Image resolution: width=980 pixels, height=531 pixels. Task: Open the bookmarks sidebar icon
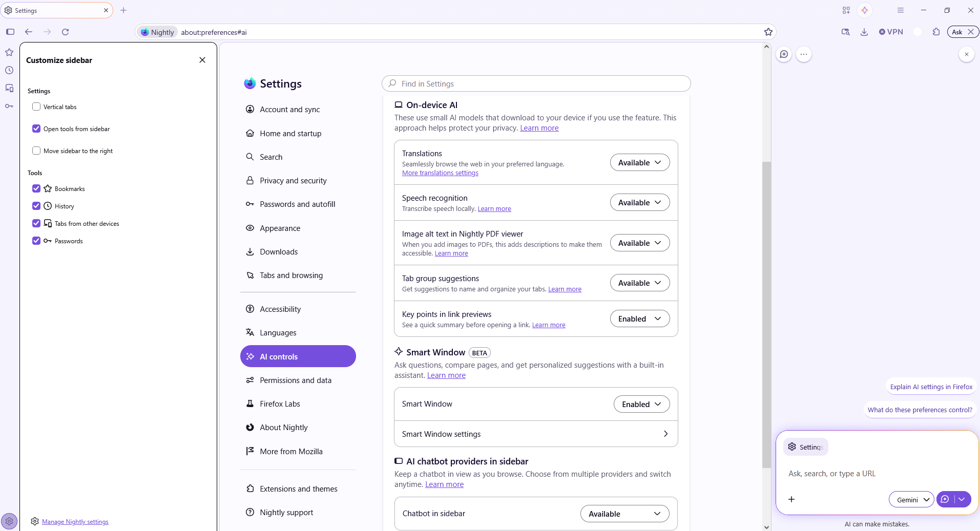pos(9,52)
